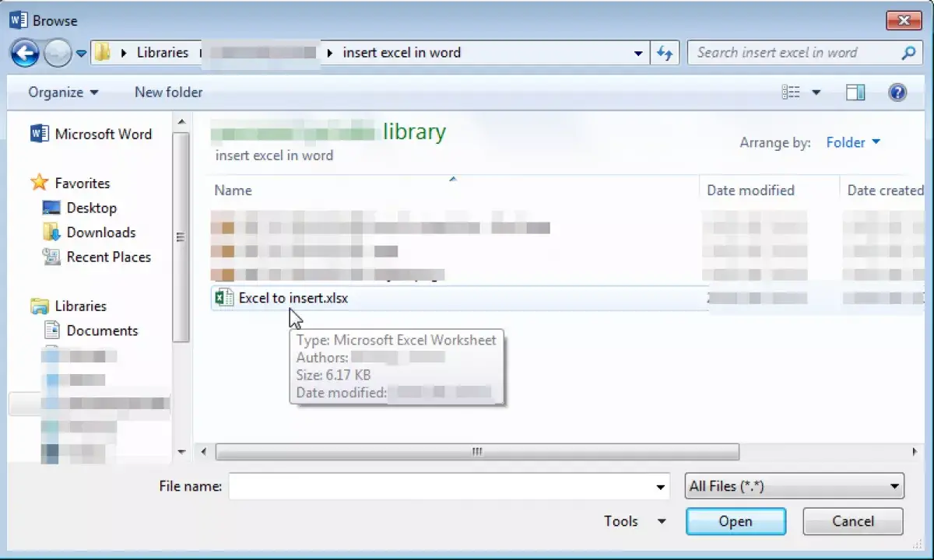
Task: Open Desktop in Favorites
Action: (x=91, y=208)
